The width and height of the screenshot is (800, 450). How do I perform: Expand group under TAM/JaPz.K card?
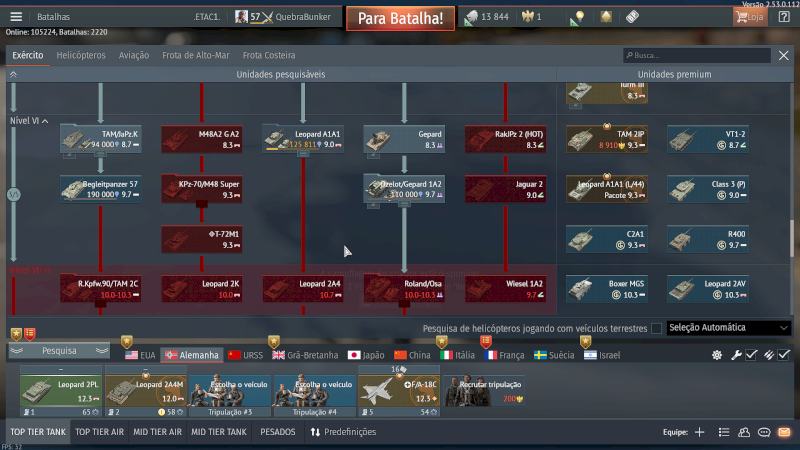point(101,154)
